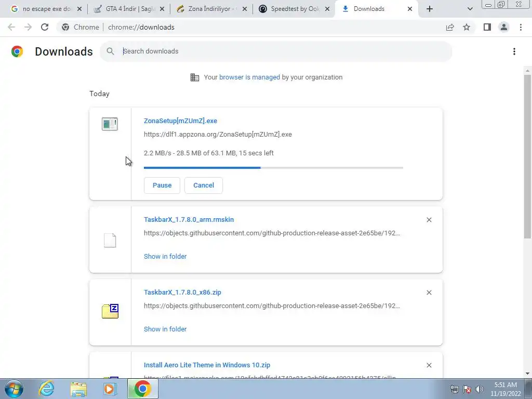The width and height of the screenshot is (532, 399).
Task: Click the Chrome site info chip
Action: pyautogui.click(x=80, y=27)
